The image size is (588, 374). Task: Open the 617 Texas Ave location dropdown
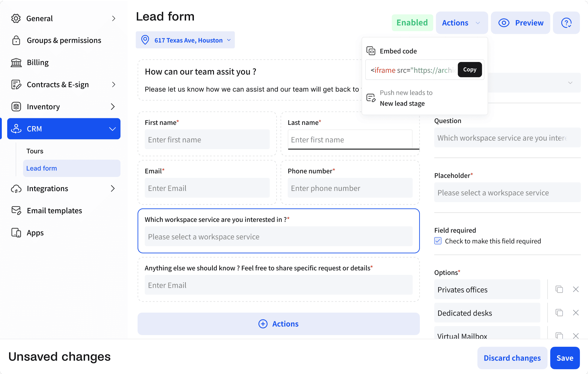tap(229, 40)
